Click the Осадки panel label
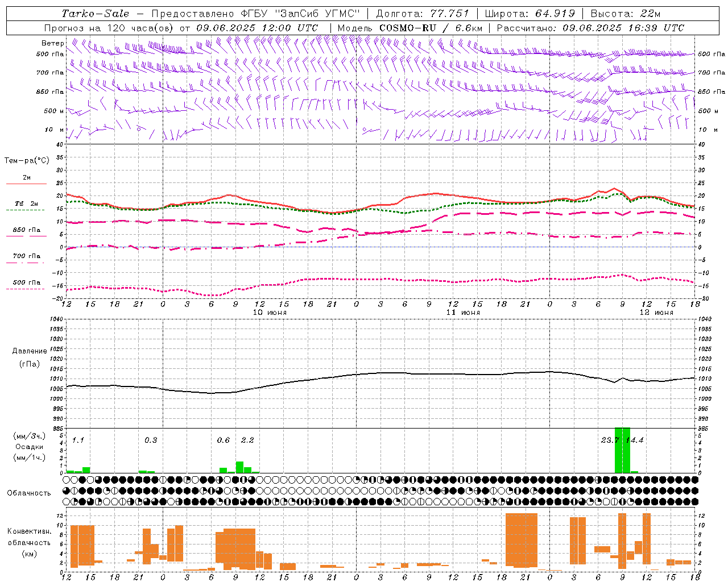This screenshot has width=728, height=582. [x=30, y=447]
